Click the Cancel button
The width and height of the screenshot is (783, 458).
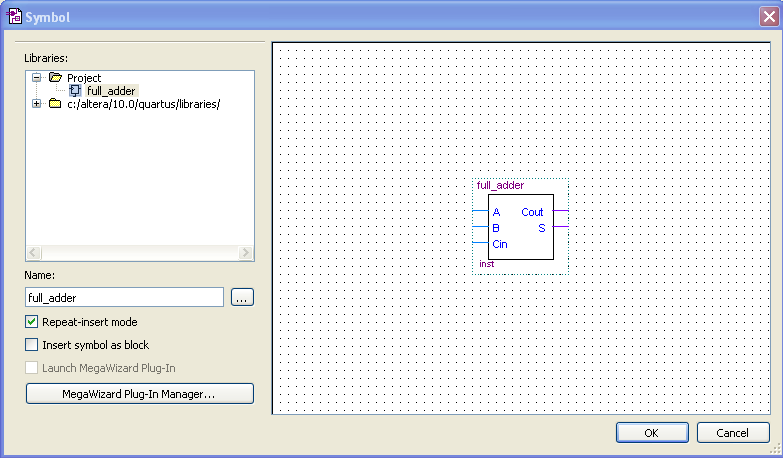click(x=733, y=433)
